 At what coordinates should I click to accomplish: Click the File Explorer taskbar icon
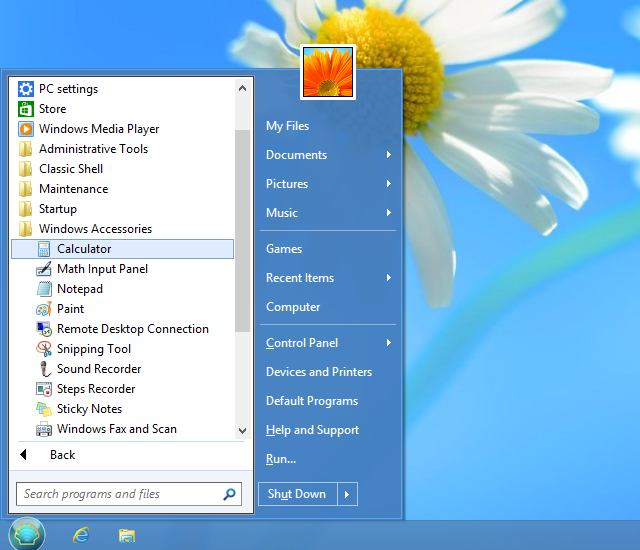[127, 535]
